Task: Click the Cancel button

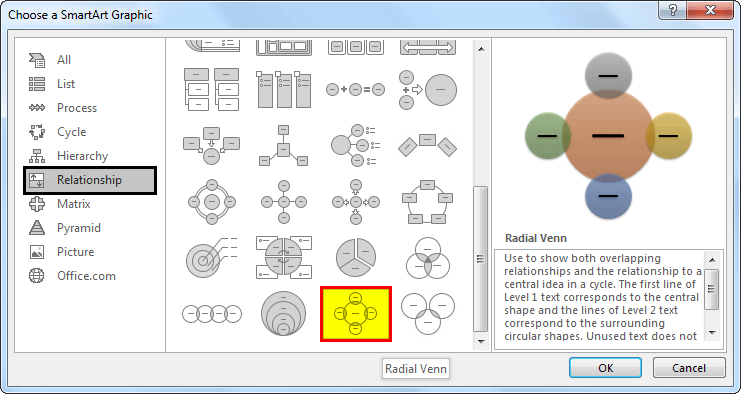Action: tap(689, 368)
